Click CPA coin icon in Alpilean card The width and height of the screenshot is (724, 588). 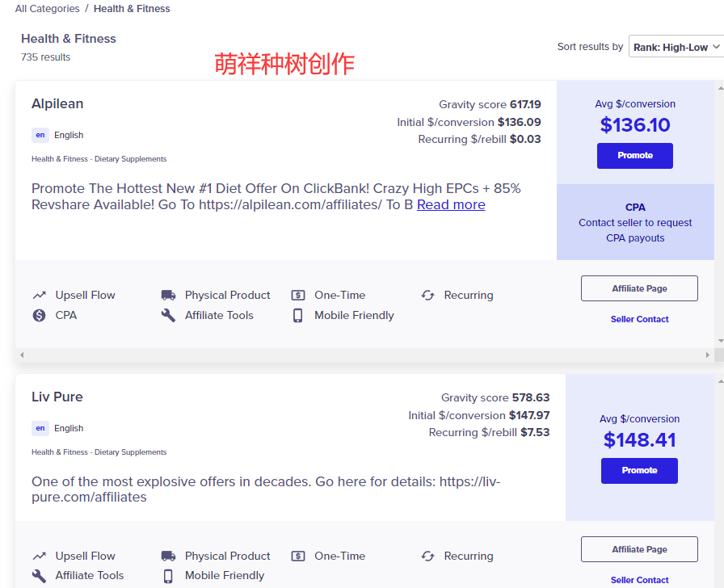pos(40,315)
